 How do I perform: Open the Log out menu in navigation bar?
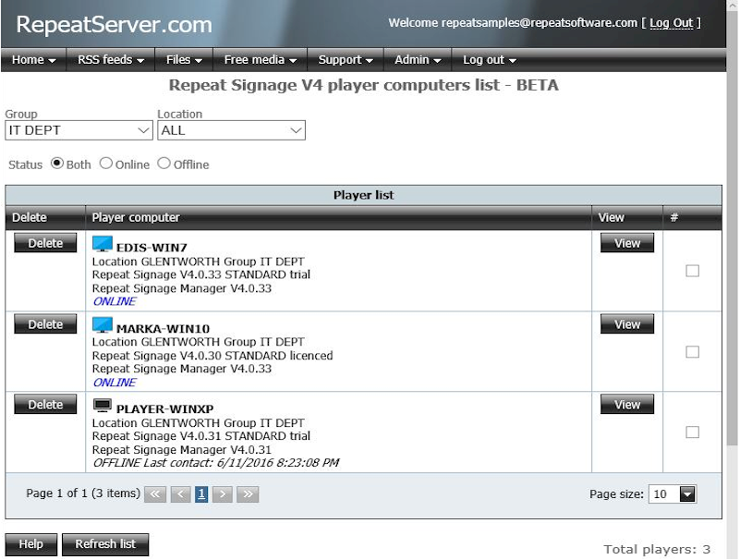(490, 60)
